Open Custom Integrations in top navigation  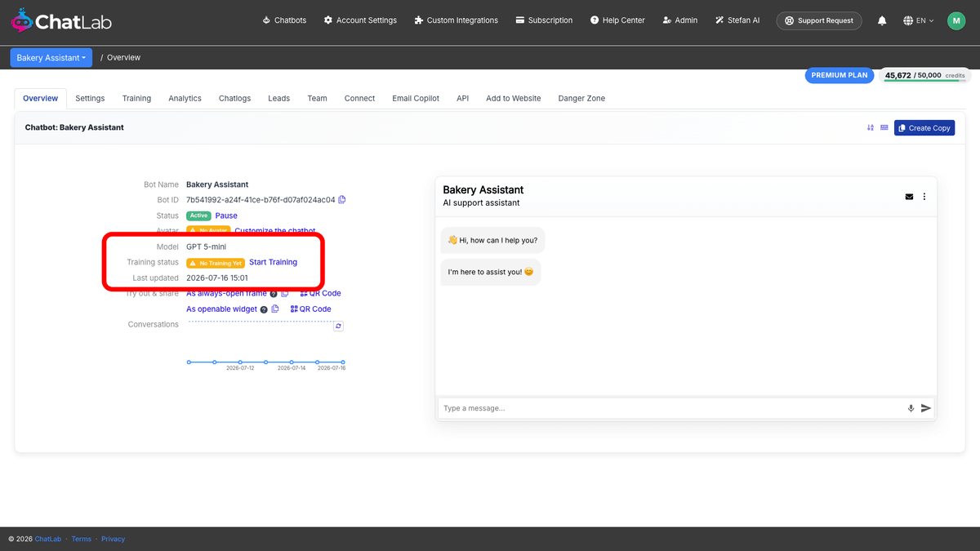click(x=456, y=20)
